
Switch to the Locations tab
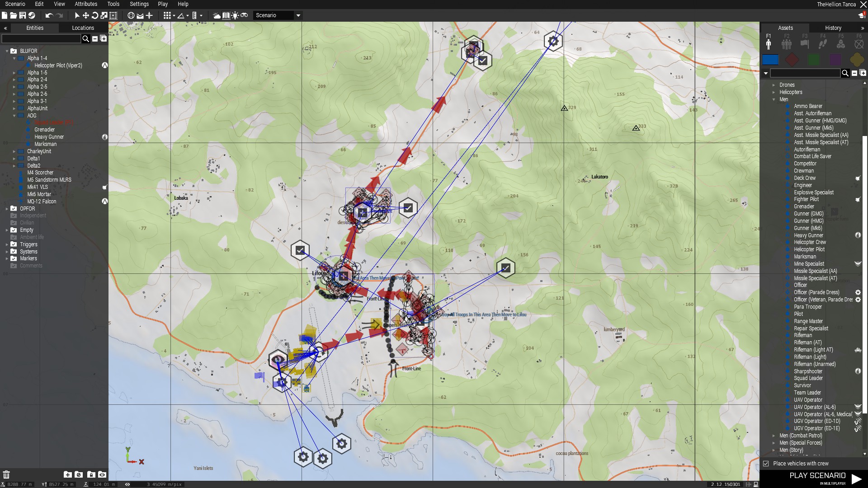(x=83, y=28)
